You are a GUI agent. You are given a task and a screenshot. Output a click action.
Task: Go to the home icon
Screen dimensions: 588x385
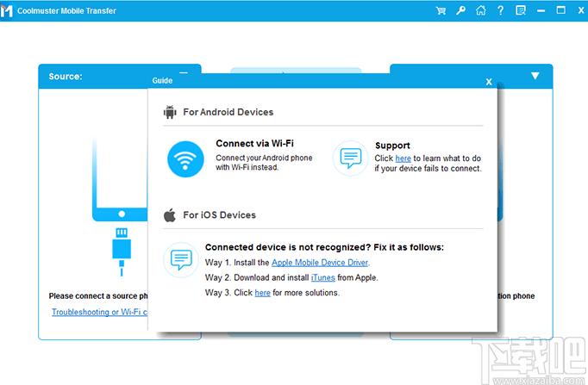tap(481, 10)
